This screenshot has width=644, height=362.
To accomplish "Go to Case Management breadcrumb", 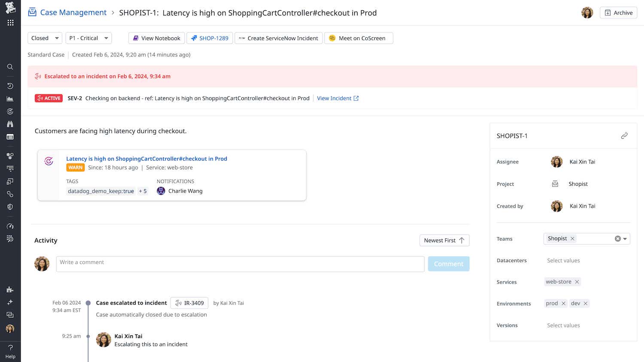I will coord(73,13).
